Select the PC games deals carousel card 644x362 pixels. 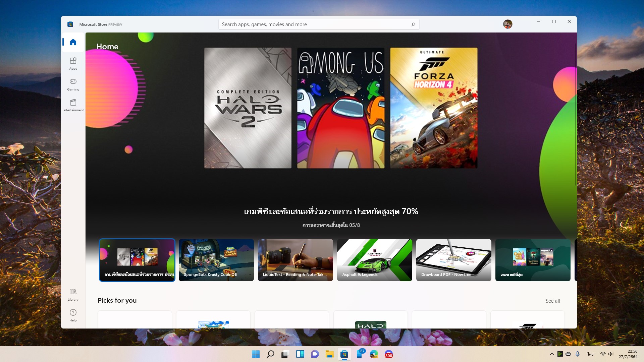137,260
